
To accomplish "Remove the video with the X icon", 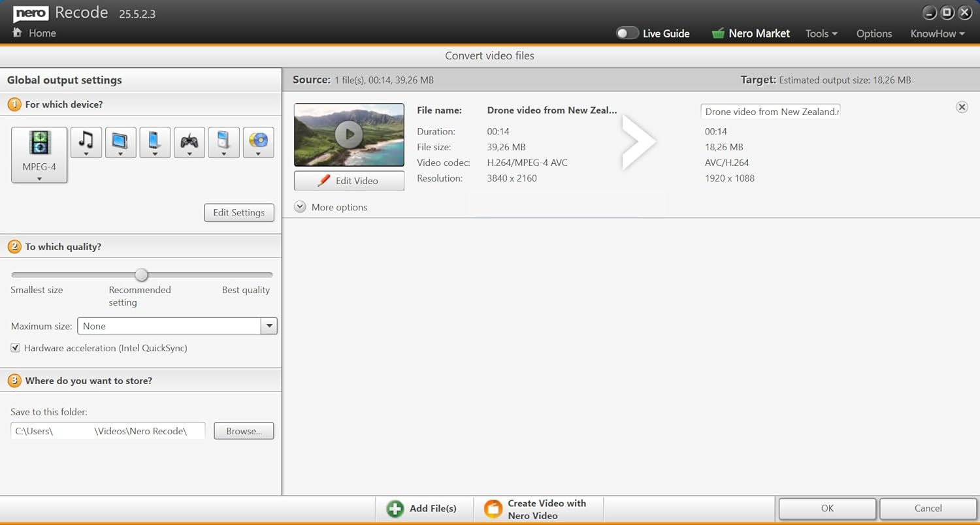I will coord(962,107).
